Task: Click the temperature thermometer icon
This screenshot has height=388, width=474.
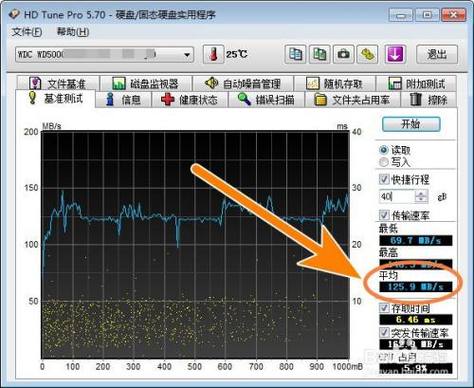Action: [213, 54]
